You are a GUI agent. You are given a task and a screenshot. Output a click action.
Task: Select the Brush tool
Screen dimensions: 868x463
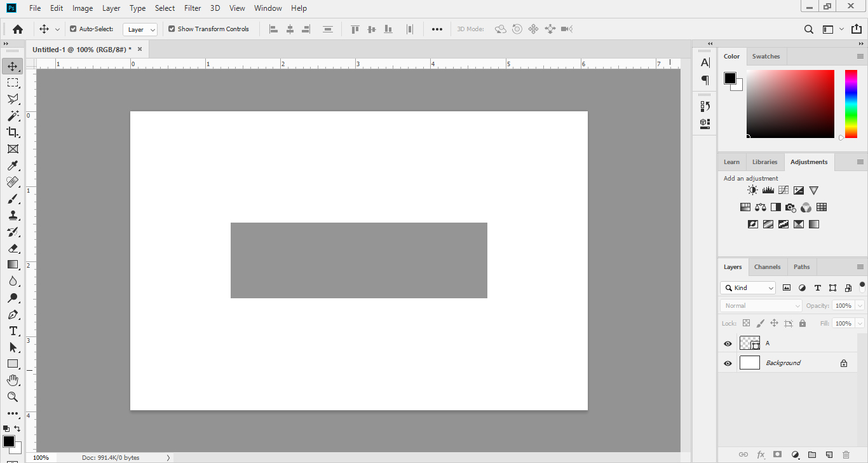(x=12, y=198)
